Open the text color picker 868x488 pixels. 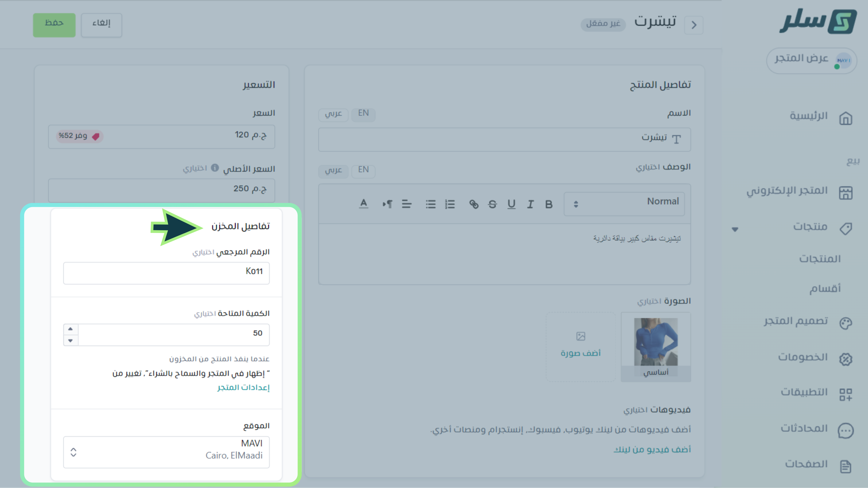363,204
